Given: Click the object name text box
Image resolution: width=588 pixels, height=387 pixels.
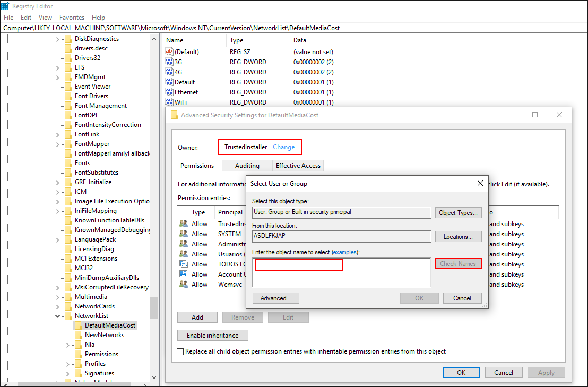Looking at the screenshot, I should click(x=342, y=273).
